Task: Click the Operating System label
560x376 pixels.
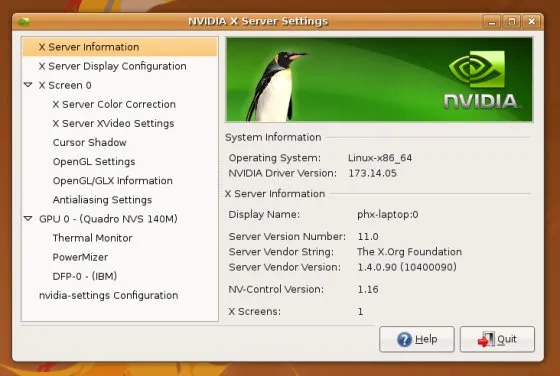Action: click(x=275, y=158)
